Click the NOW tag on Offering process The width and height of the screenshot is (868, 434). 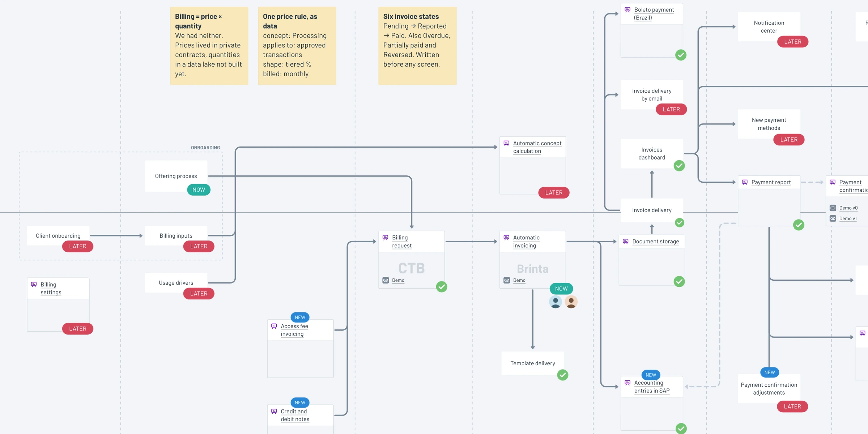tap(199, 190)
